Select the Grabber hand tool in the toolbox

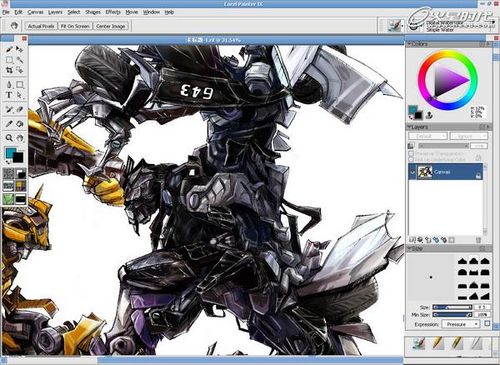pyautogui.click(x=20, y=138)
